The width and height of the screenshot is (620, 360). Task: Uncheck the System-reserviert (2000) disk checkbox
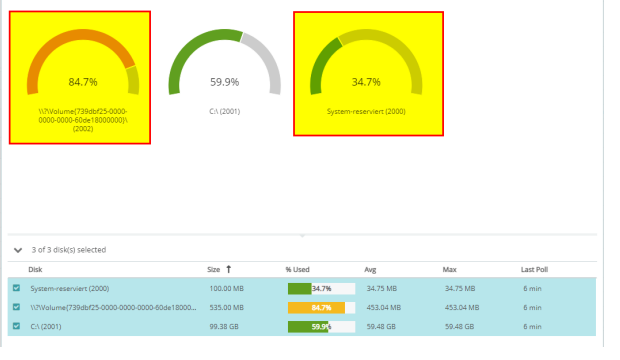click(16, 288)
